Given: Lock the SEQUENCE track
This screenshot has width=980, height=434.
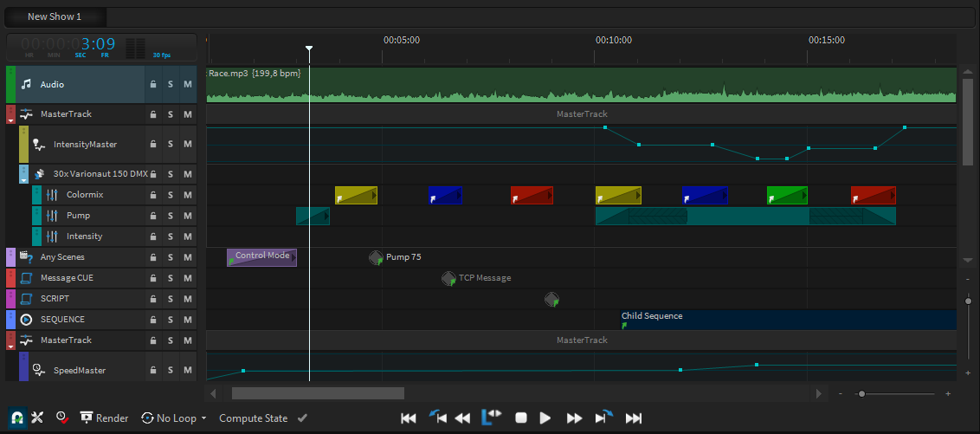Looking at the screenshot, I should [153, 320].
